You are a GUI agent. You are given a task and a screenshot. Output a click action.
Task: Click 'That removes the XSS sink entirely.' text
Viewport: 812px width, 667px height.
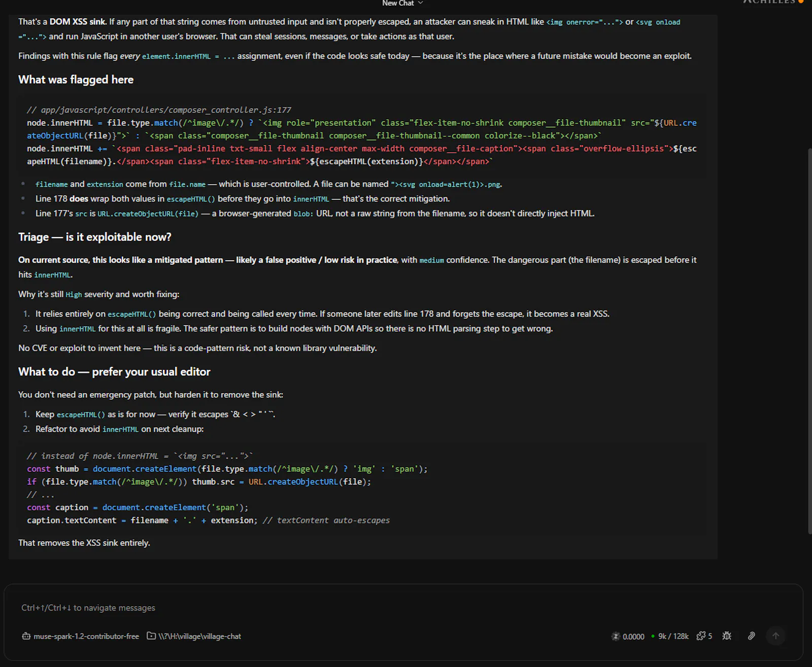[x=84, y=543]
